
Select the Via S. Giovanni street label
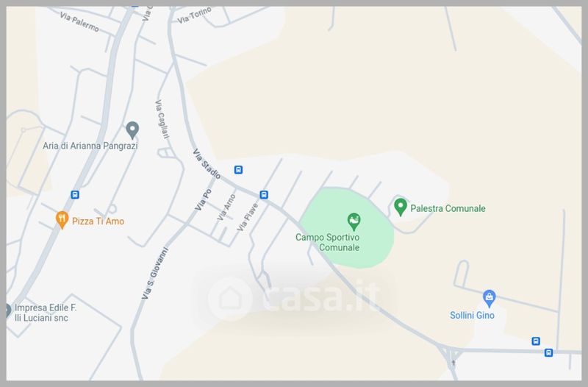click(154, 273)
